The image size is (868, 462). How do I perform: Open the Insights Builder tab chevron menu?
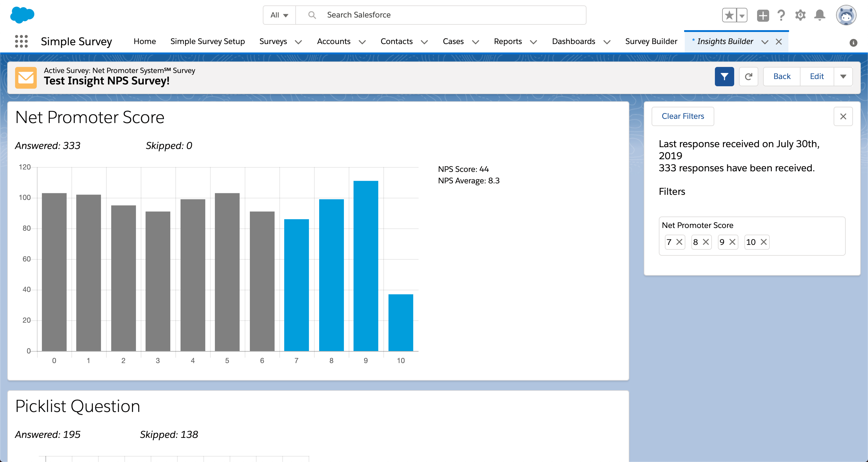point(765,42)
